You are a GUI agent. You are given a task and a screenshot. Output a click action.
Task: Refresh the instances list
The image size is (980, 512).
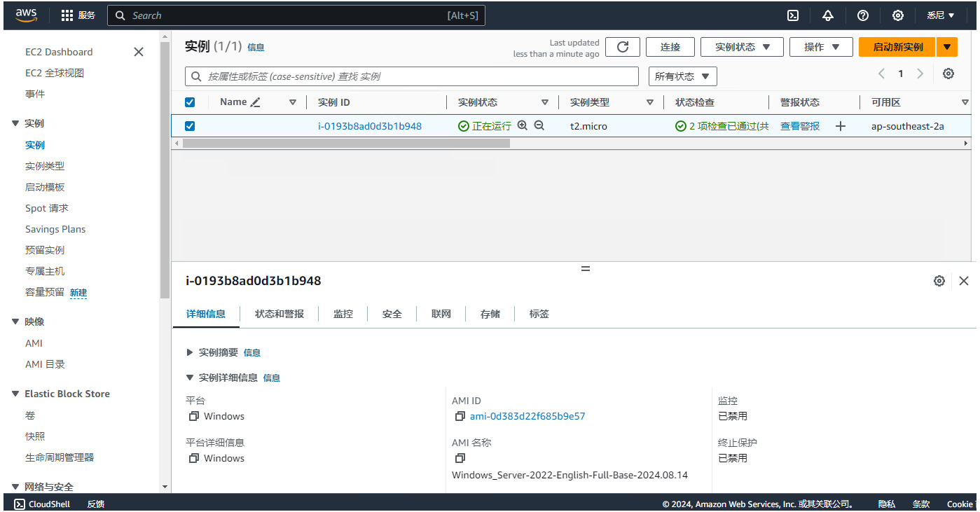point(623,47)
